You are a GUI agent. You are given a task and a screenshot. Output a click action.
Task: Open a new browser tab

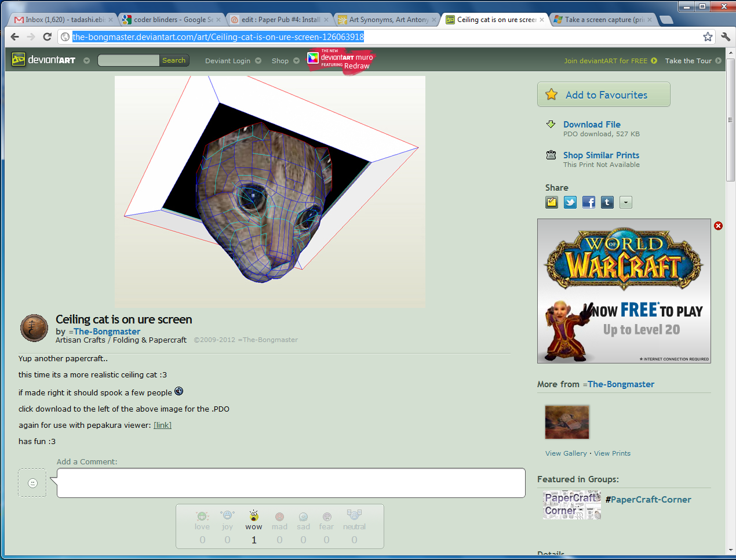coord(666,20)
